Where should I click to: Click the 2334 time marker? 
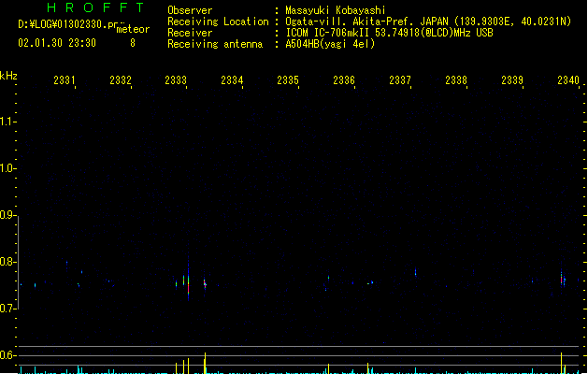(x=232, y=80)
